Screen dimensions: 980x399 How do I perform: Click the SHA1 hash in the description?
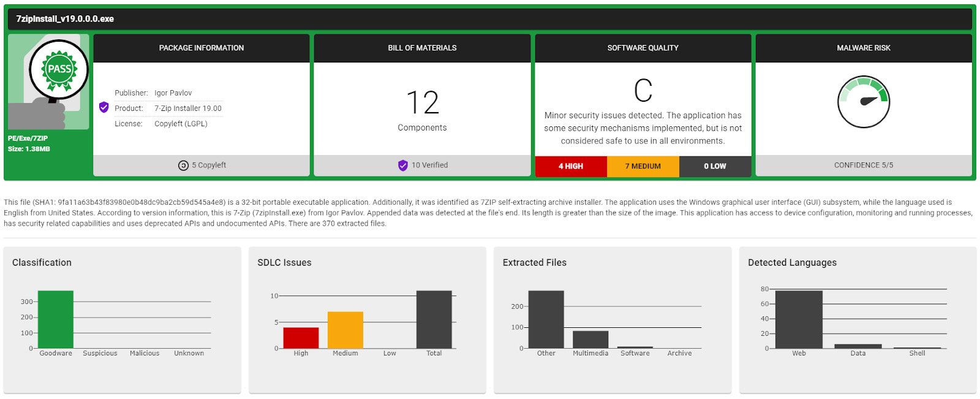(141, 202)
